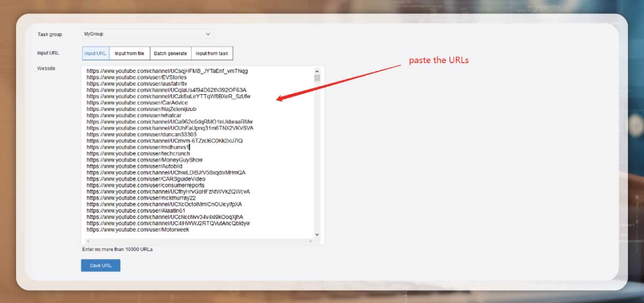Choose the Input from task tab
This screenshot has height=303, width=644.
[x=212, y=54]
